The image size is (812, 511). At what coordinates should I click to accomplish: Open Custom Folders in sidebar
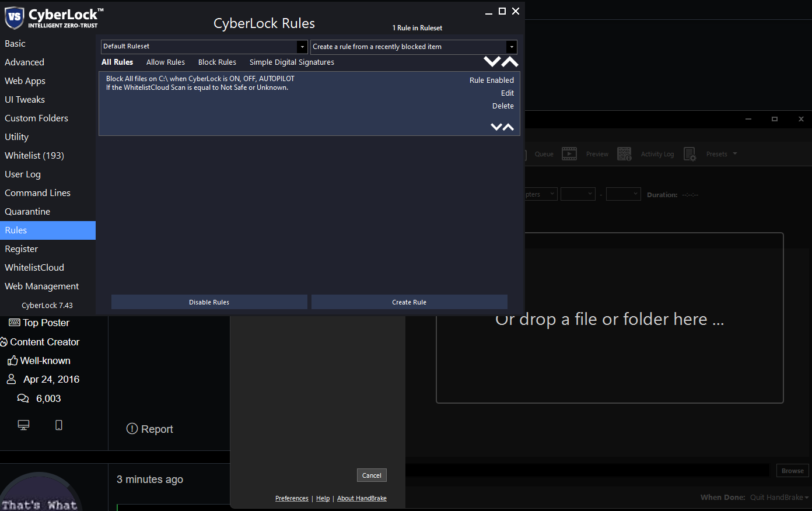tap(48, 118)
